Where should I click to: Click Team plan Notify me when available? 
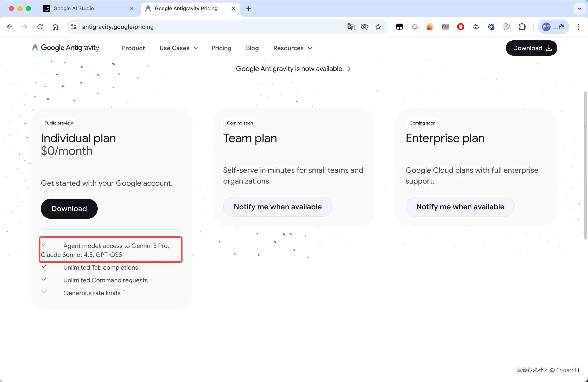[x=277, y=207]
